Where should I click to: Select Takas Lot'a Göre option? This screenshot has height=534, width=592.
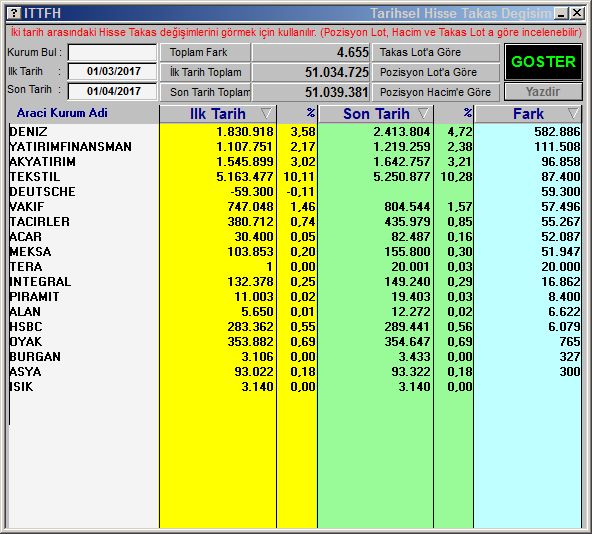click(436, 52)
